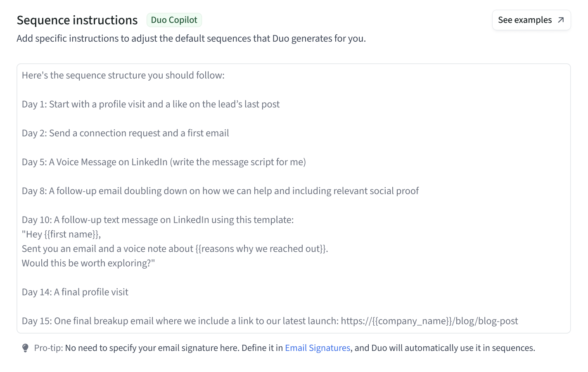The image size is (588, 372).
Task: Click the Duo Copilot badge
Action: click(174, 20)
